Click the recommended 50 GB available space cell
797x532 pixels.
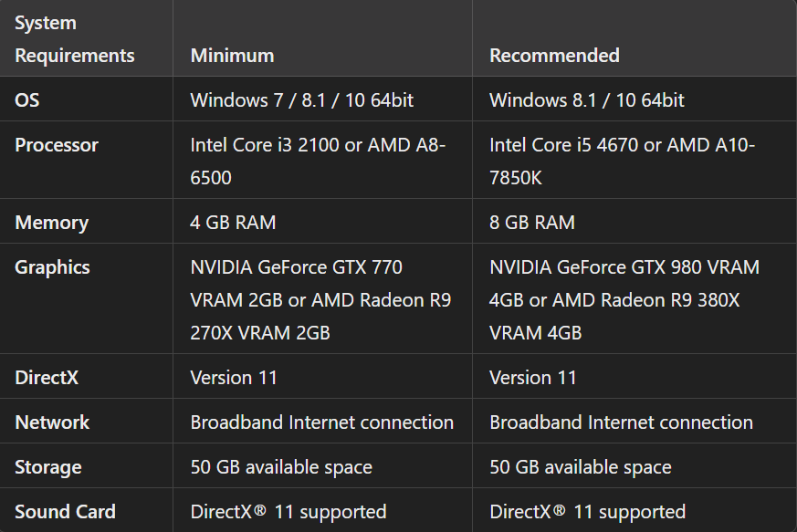pos(581,467)
